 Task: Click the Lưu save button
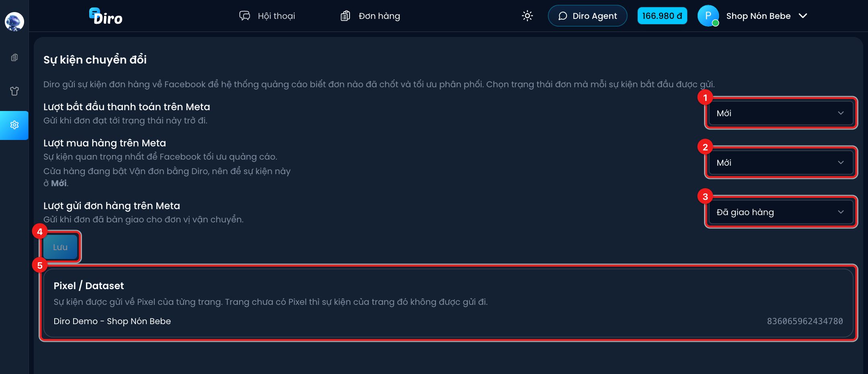coord(60,247)
